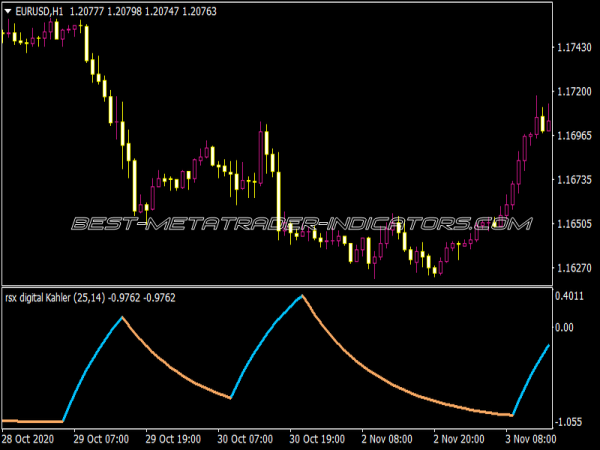Click the 1.16270 price axis label
Screen dimensions: 600x450
(575, 268)
